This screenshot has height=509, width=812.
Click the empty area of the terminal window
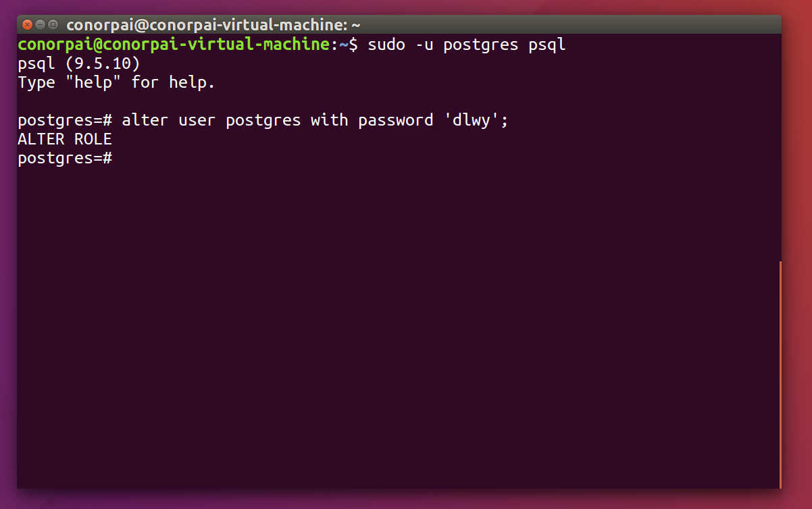tap(397, 324)
